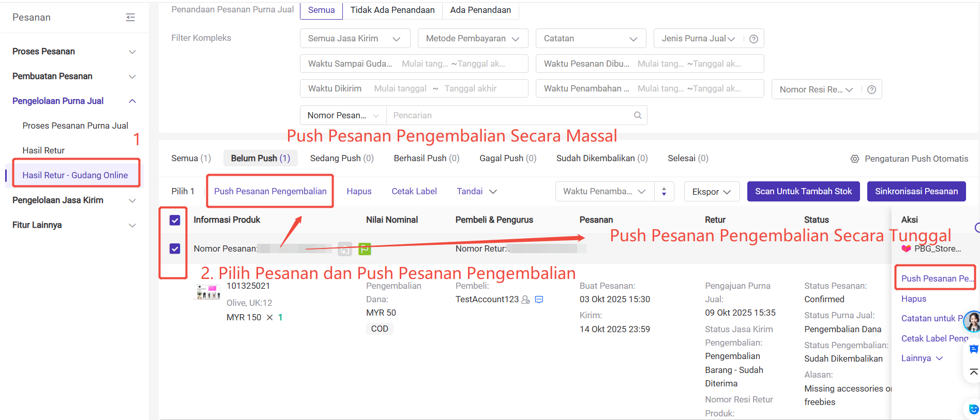The width and height of the screenshot is (980, 420).
Task: Click the Waktu Pesanan Dibuat date range field
Action: [x=650, y=64]
